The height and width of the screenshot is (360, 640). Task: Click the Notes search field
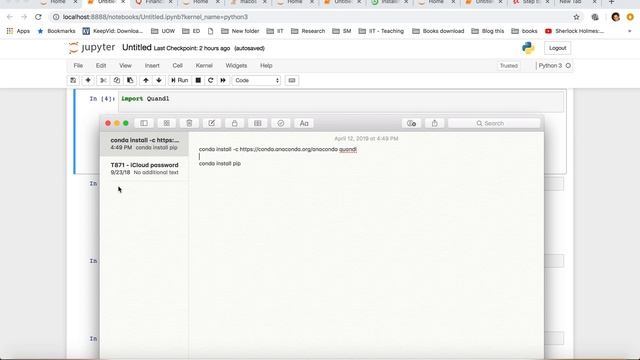coord(494,123)
